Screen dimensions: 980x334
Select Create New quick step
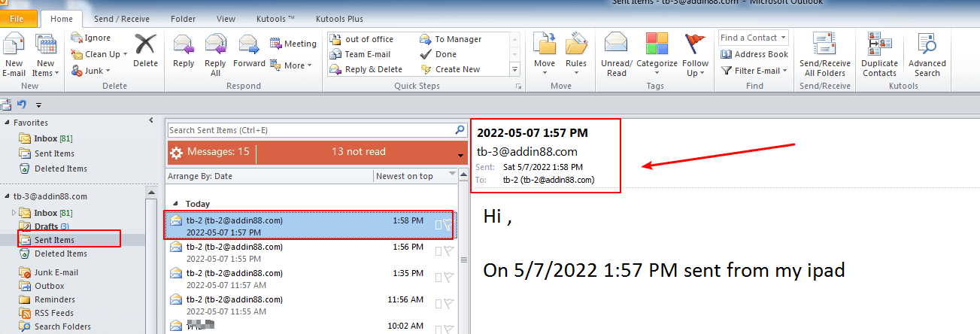click(x=450, y=69)
